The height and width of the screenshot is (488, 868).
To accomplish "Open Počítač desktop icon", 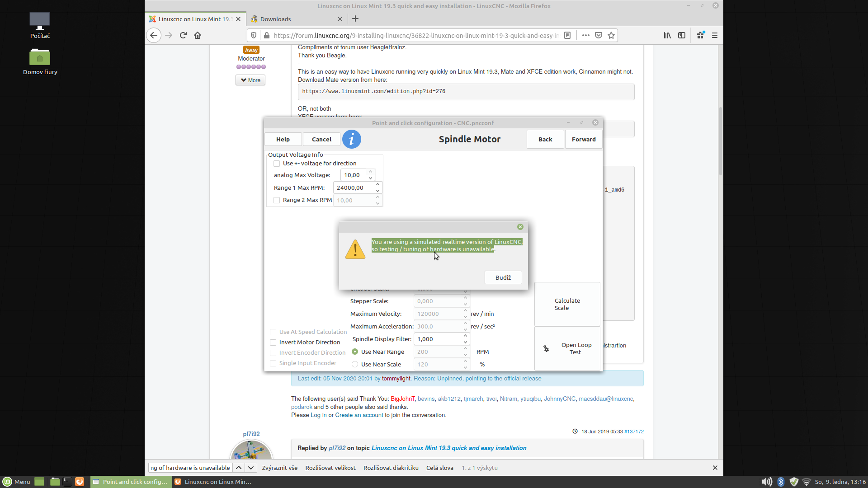I will tap(40, 25).
